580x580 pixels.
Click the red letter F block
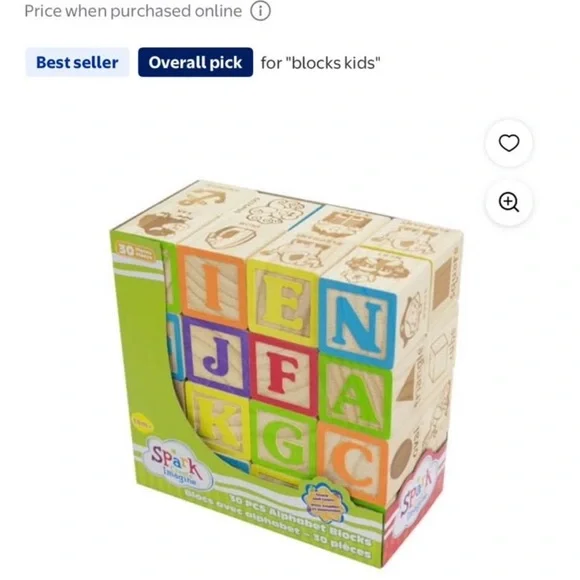click(284, 374)
